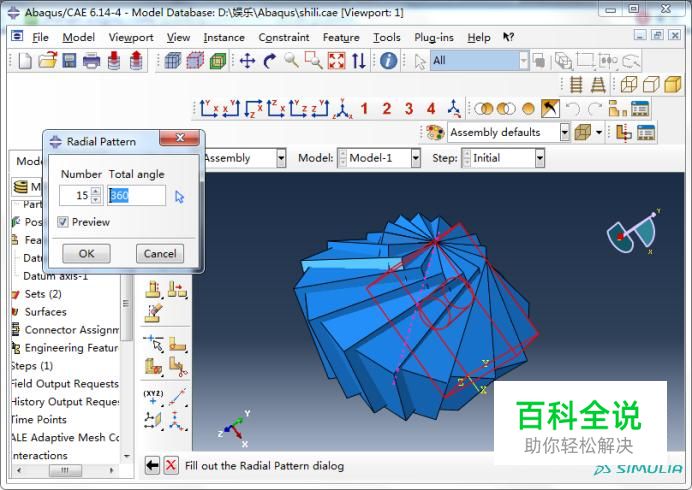The height and width of the screenshot is (490, 692).
Task: Cancel procedure with red X in prompt area
Action: (x=171, y=465)
